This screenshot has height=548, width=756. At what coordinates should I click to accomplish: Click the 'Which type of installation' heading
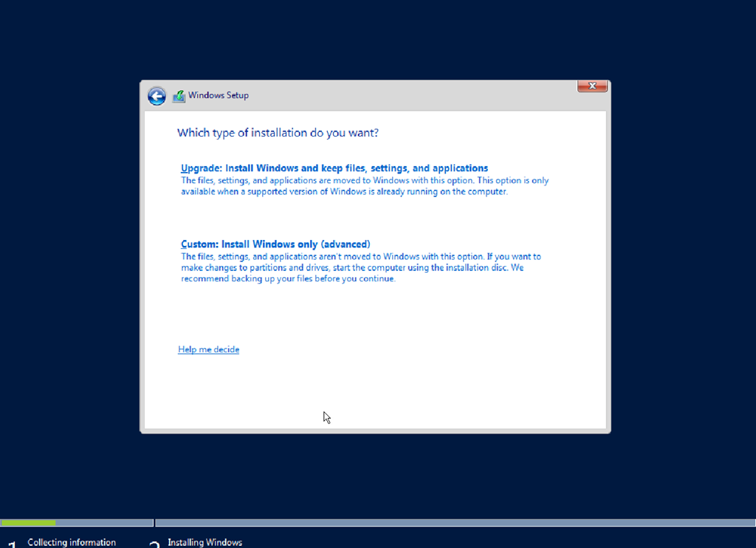(x=278, y=133)
